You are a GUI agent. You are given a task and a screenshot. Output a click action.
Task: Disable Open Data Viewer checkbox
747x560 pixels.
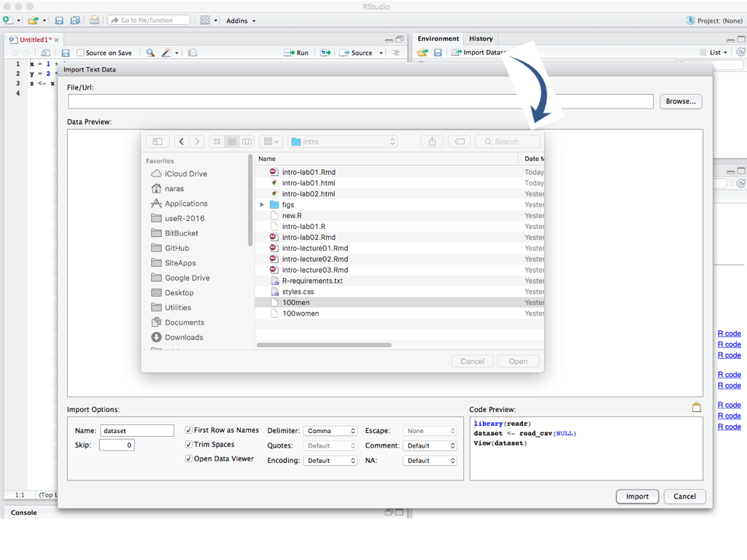[x=189, y=459]
